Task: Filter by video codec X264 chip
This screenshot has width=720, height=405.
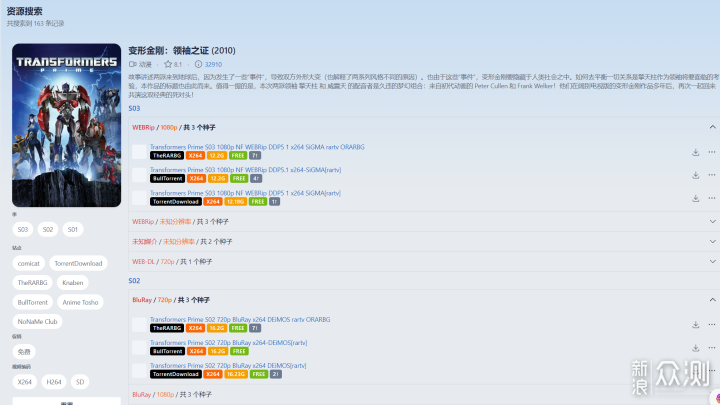Action: (24, 382)
